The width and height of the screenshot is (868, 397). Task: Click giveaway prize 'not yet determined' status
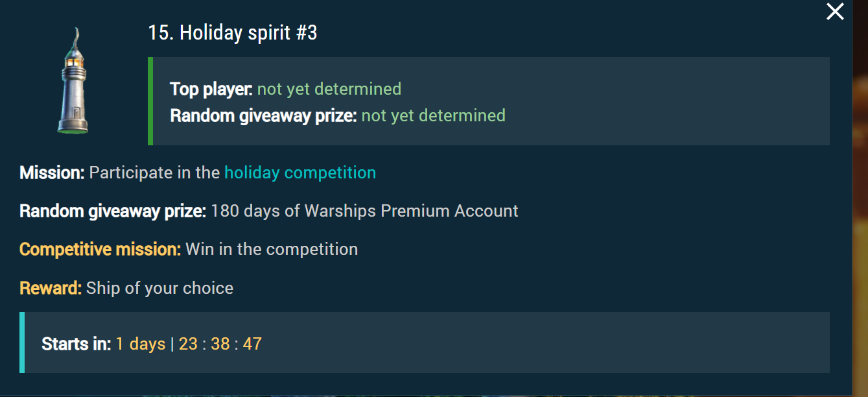[433, 115]
